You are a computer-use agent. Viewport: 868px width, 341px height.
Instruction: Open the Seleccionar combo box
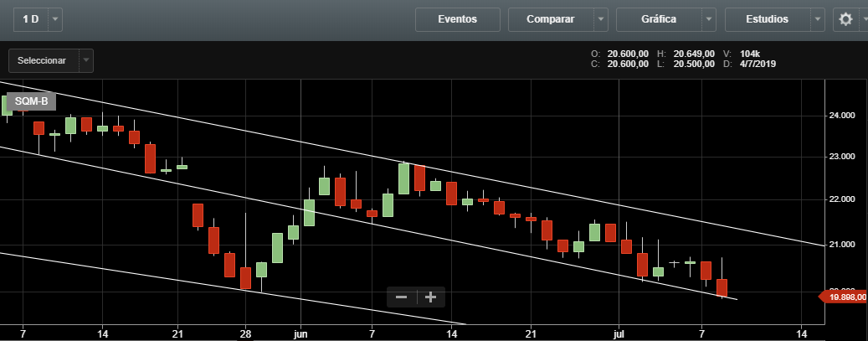tap(51, 60)
